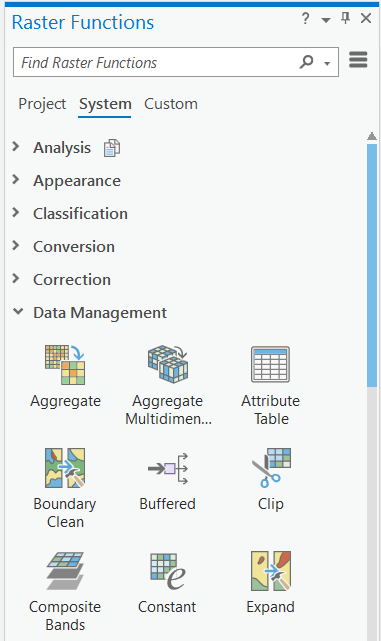
Task: Switch to the Custom tab
Action: coord(171,104)
